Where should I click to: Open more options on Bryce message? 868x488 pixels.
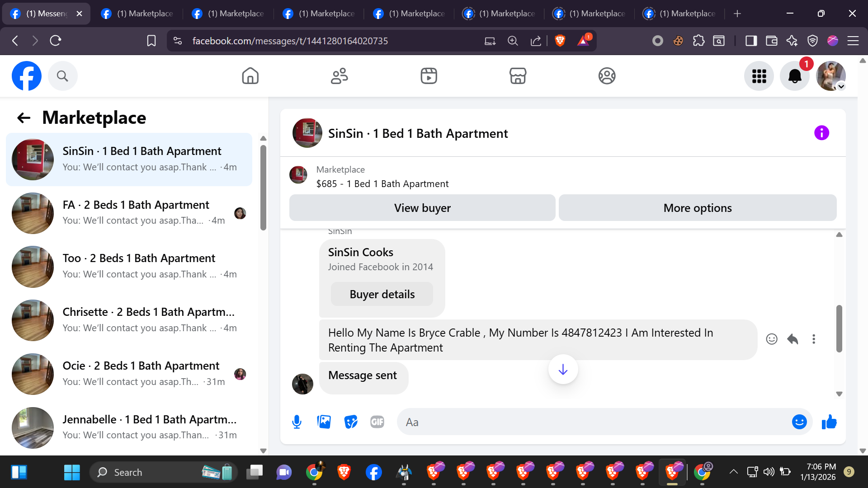[x=814, y=339]
